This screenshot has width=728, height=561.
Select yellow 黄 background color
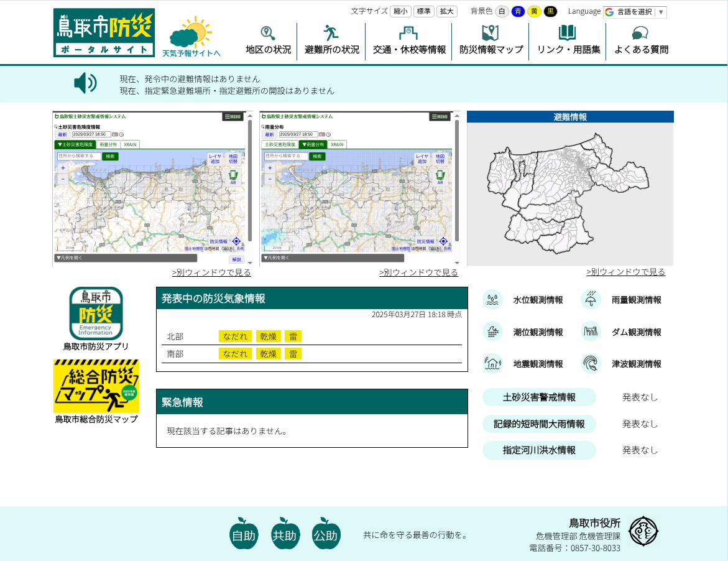coord(535,11)
